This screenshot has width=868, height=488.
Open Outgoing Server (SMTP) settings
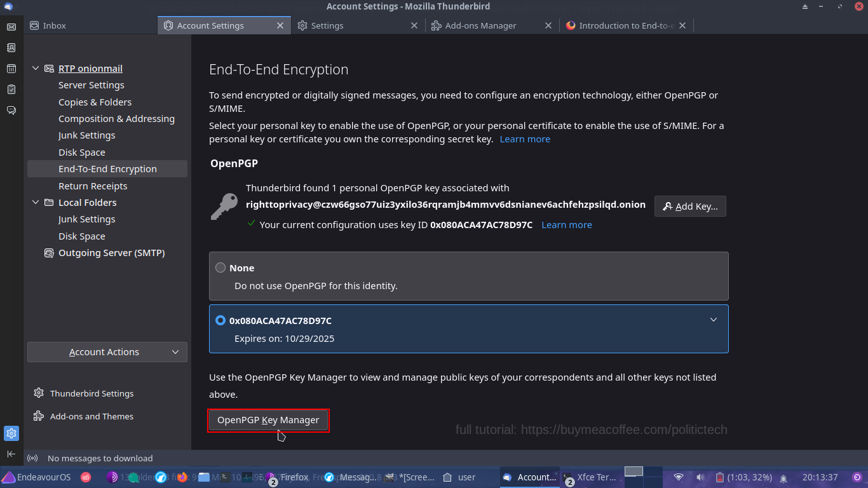coord(112,253)
